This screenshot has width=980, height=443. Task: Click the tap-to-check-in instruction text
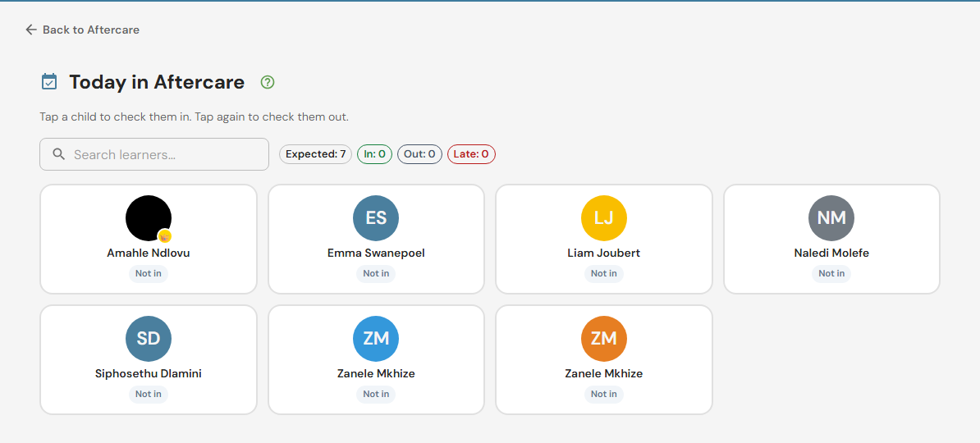(194, 117)
